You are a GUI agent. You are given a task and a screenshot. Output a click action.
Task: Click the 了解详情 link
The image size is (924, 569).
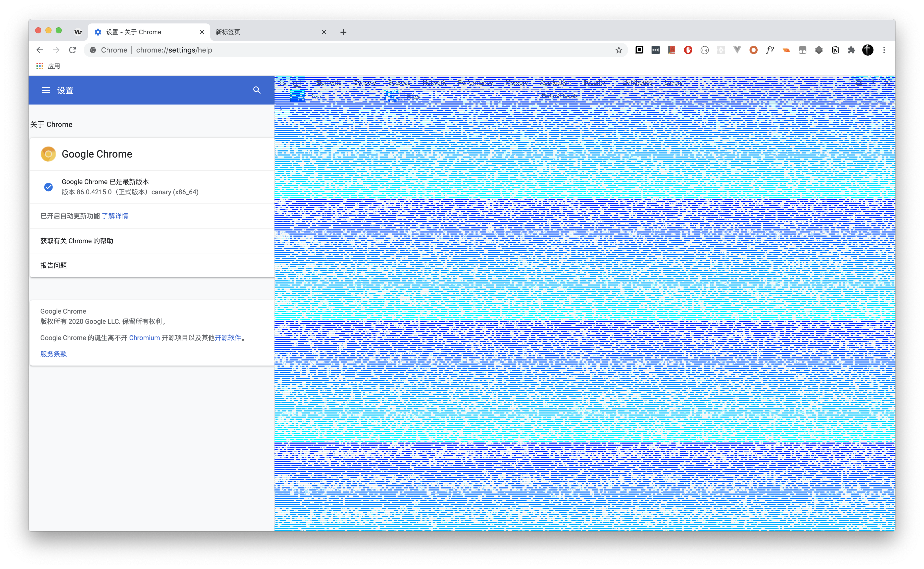tap(115, 216)
